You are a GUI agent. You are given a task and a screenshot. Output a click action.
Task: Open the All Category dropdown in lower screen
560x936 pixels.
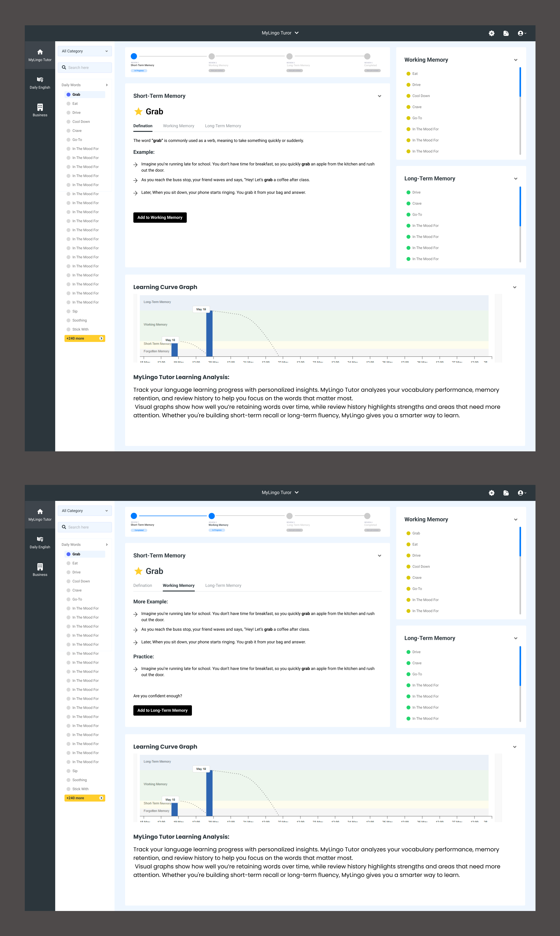[85, 511]
